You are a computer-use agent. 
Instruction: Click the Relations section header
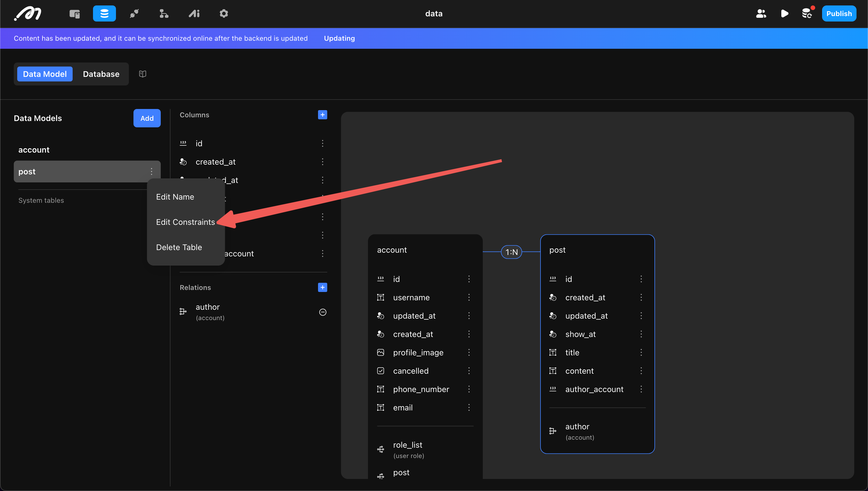[x=195, y=287]
